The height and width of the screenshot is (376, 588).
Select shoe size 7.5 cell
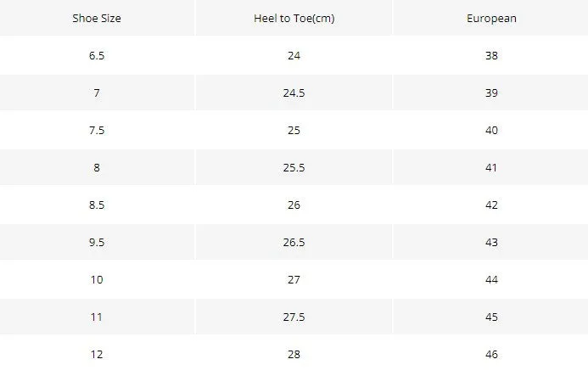pyautogui.click(x=97, y=130)
